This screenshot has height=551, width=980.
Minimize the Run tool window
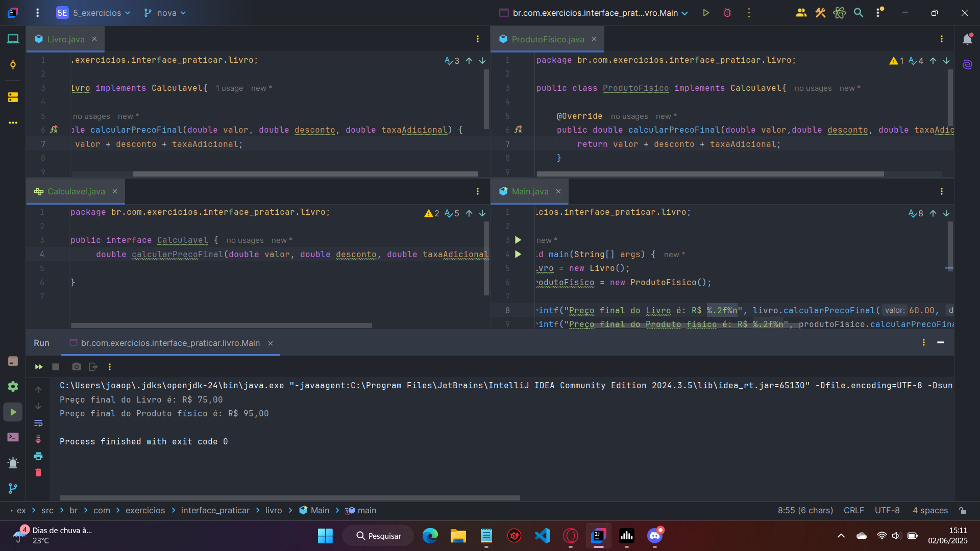941,342
